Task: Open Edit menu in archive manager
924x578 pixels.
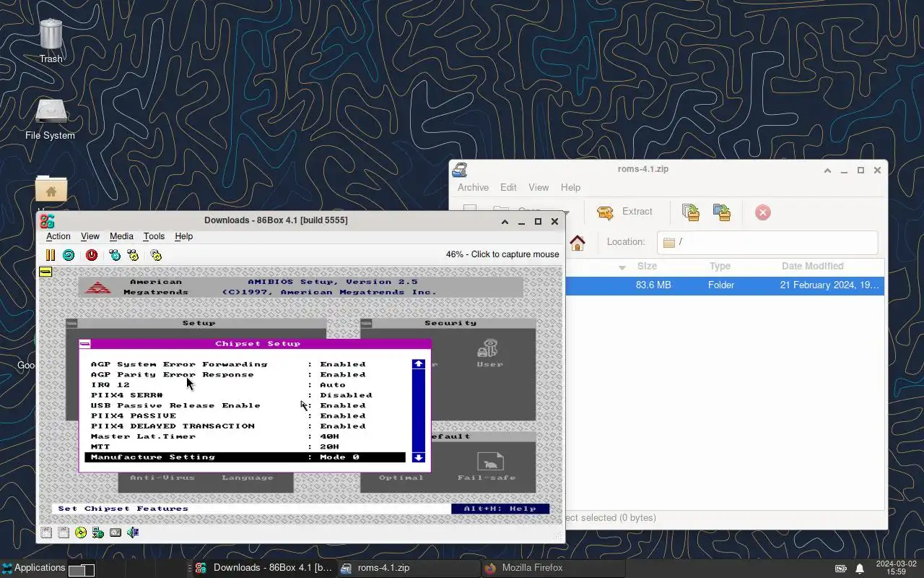Action: tap(508, 187)
